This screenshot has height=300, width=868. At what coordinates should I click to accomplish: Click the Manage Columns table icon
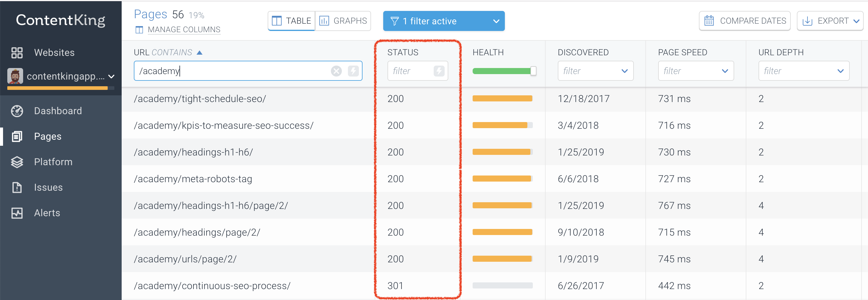click(139, 30)
